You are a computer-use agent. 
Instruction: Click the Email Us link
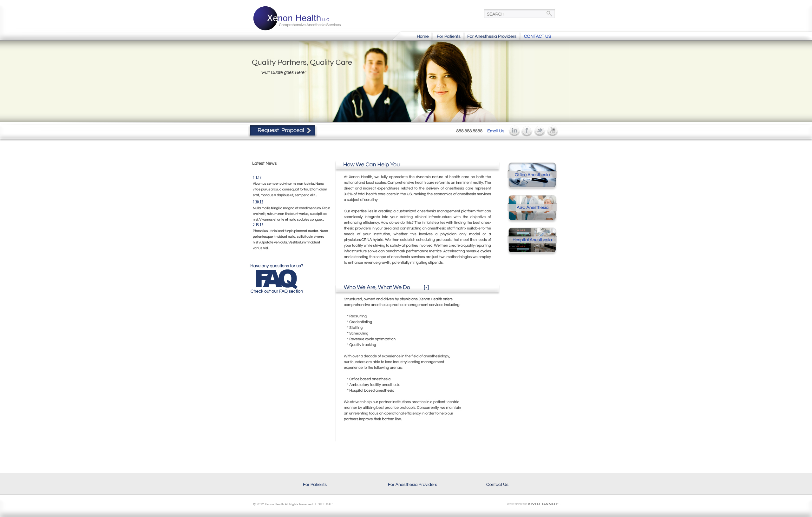tap(495, 131)
